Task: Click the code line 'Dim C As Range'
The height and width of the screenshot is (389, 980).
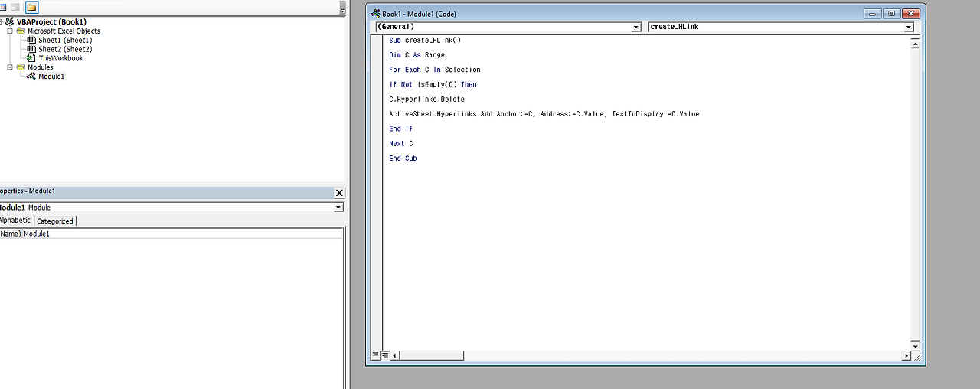Action: (x=416, y=55)
